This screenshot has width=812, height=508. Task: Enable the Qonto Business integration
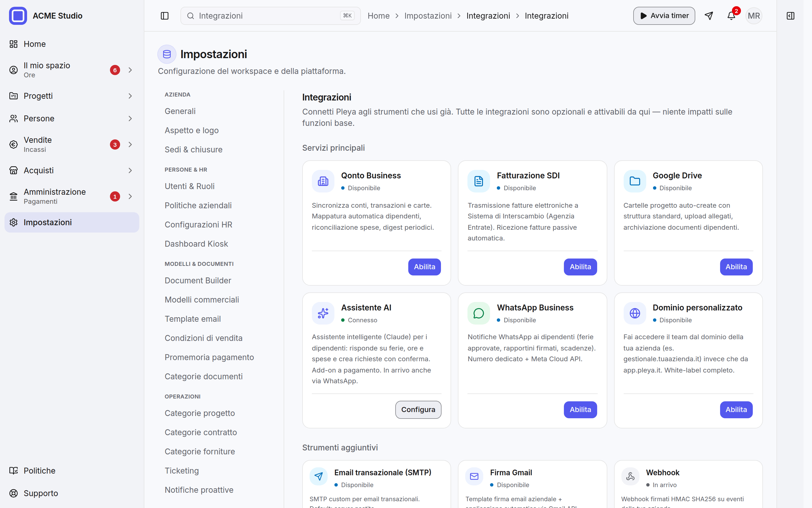pyautogui.click(x=424, y=267)
